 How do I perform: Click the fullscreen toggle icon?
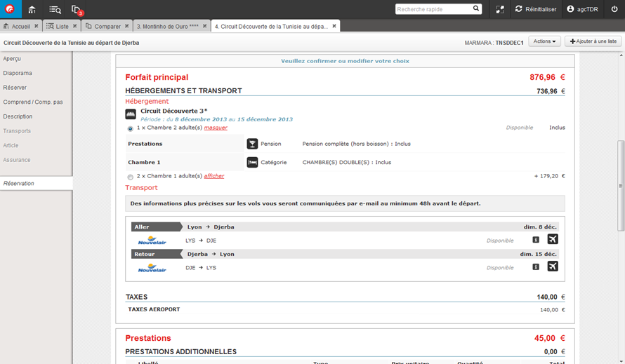pos(500,9)
